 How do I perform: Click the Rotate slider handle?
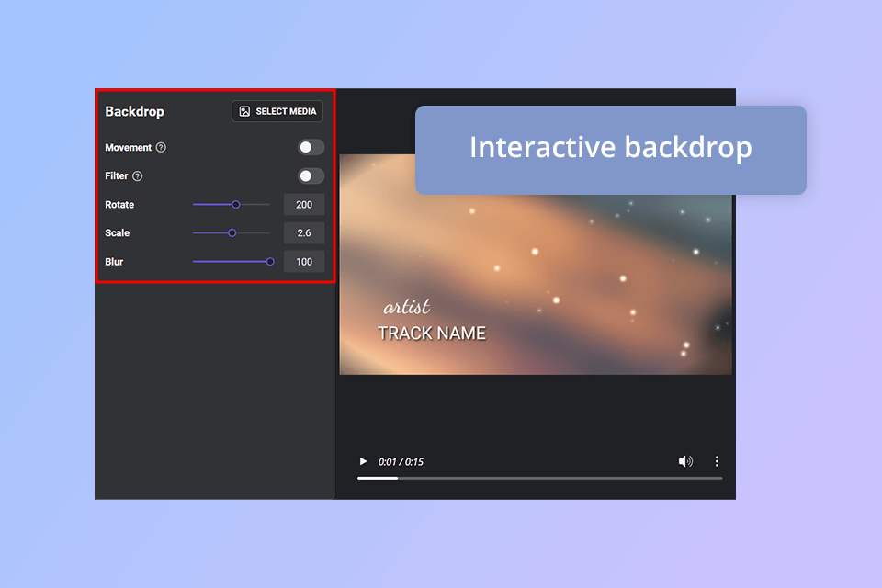click(x=236, y=205)
